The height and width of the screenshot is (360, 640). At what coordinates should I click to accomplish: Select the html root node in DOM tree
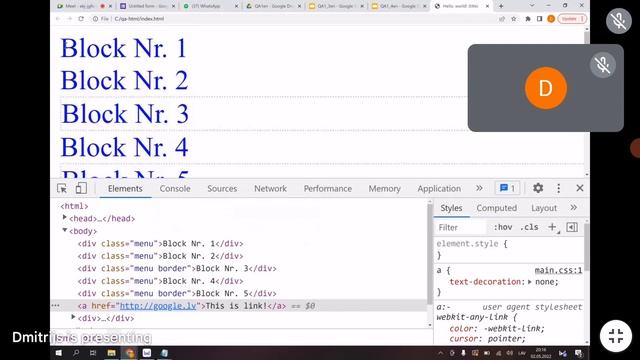pyautogui.click(x=74, y=206)
